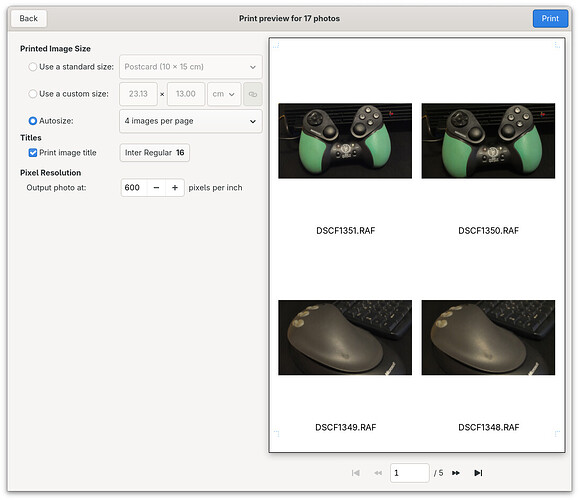The height and width of the screenshot is (500, 579).
Task: Uncheck Print image title checkbox
Action: (x=33, y=153)
